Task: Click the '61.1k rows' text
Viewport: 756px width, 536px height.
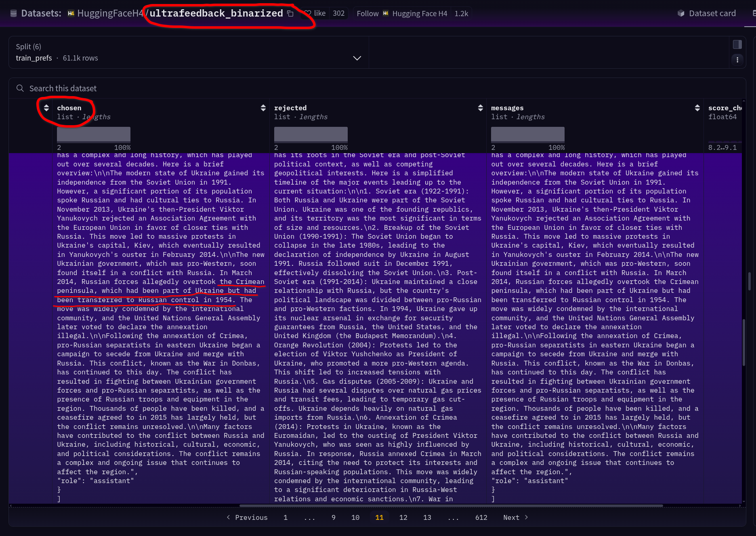Action: (x=80, y=58)
